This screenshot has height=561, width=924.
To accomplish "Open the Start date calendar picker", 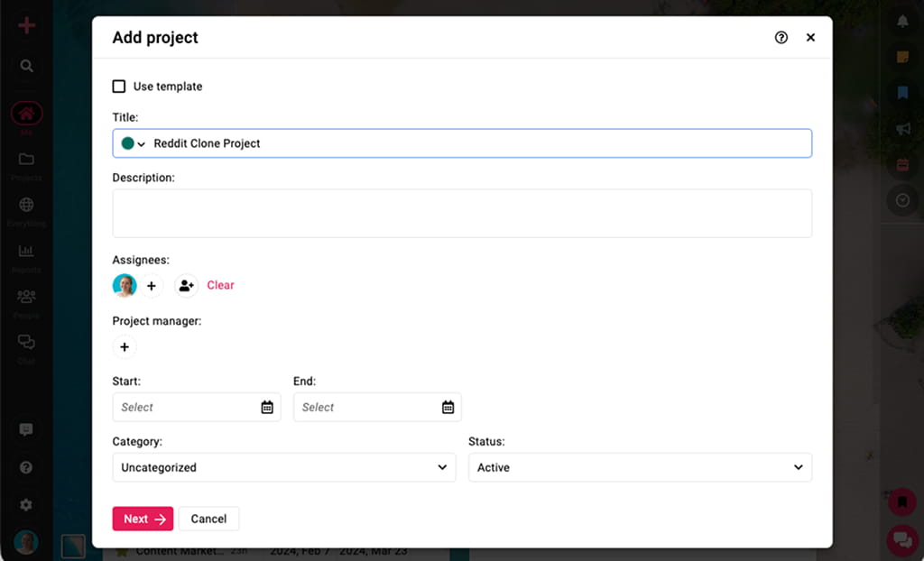I will pyautogui.click(x=267, y=407).
